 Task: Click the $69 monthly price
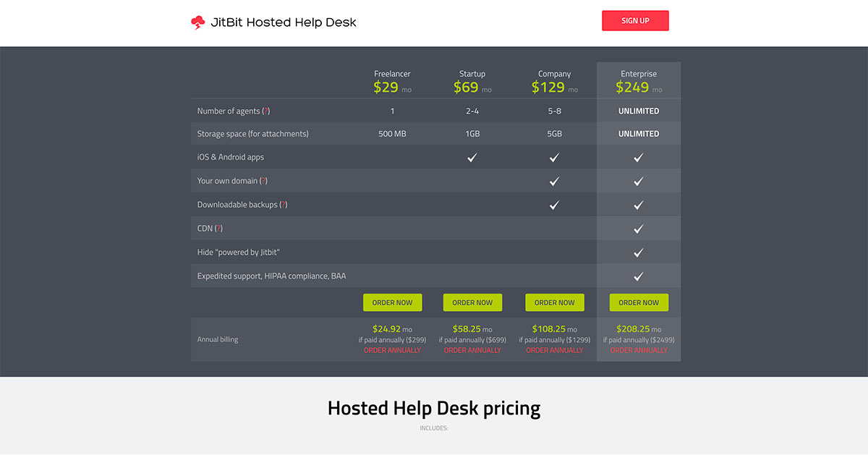[467, 88]
